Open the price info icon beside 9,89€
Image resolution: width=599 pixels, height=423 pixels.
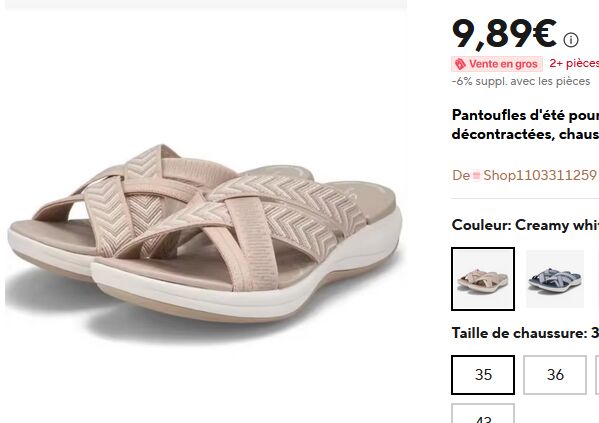click(x=571, y=40)
